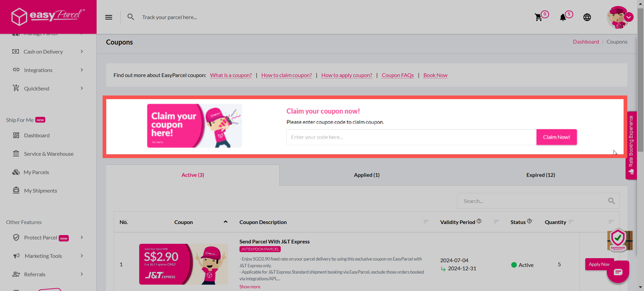Click the Dashboard breadcrumb link
Viewport: 644px width, 291px height.
pos(586,42)
